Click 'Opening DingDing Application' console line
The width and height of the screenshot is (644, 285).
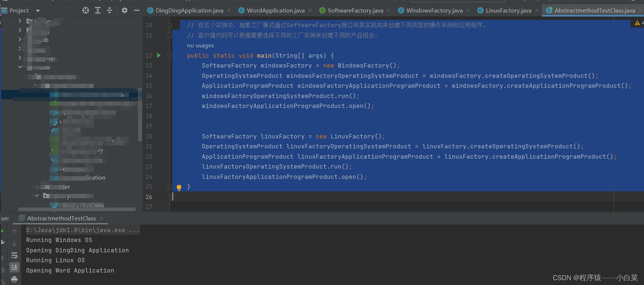coord(78,250)
